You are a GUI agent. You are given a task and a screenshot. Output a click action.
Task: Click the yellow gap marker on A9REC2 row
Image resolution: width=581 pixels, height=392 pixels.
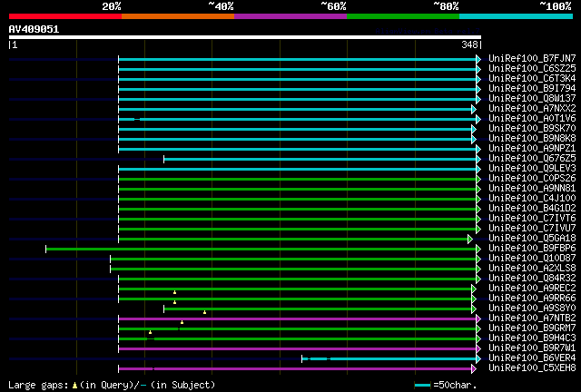(x=174, y=292)
